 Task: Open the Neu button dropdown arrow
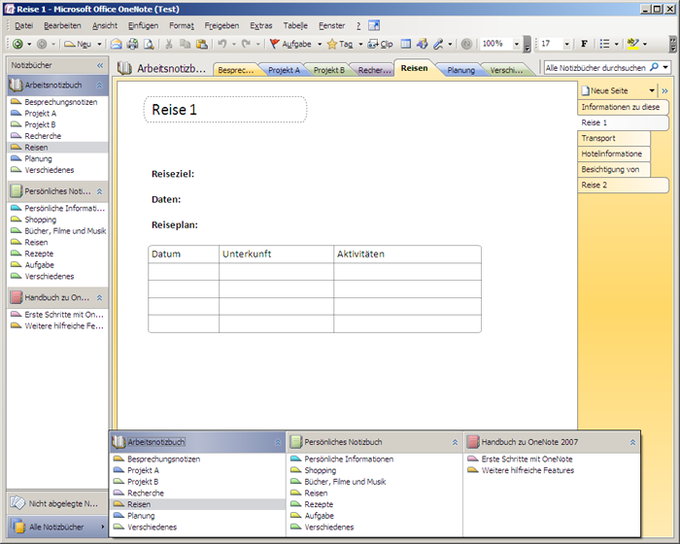point(99,44)
